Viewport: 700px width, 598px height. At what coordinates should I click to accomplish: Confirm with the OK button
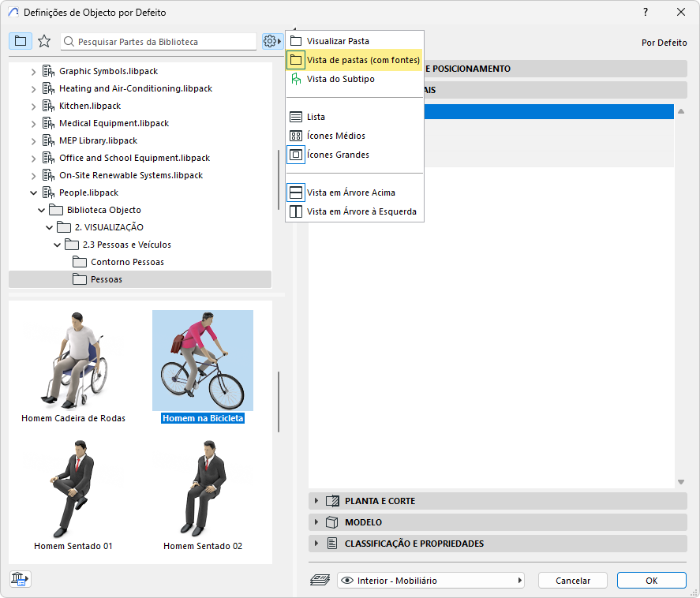[x=651, y=580]
